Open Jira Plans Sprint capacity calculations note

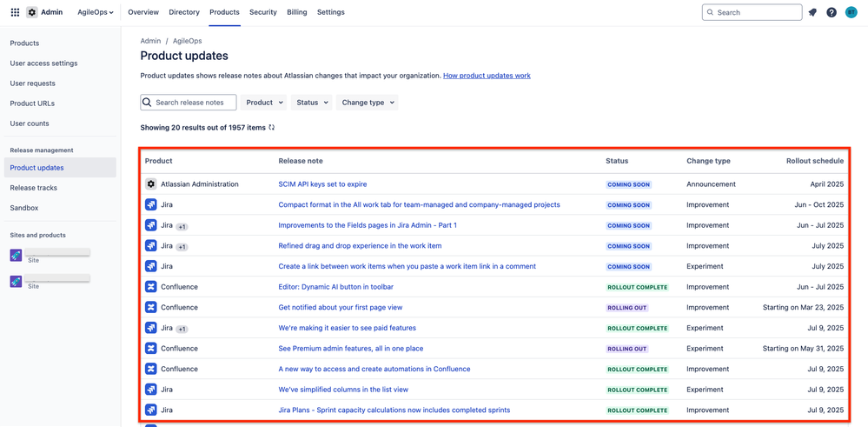(x=394, y=410)
